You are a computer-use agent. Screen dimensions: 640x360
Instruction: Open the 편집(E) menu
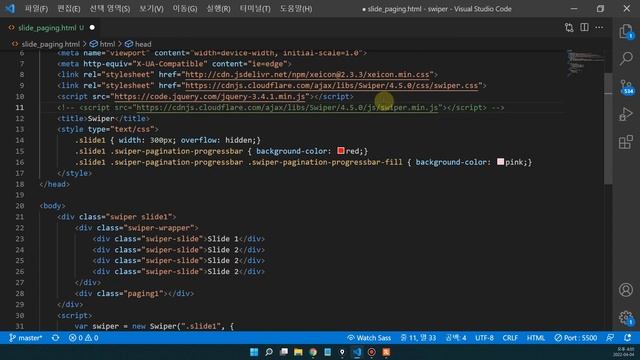click(x=69, y=9)
